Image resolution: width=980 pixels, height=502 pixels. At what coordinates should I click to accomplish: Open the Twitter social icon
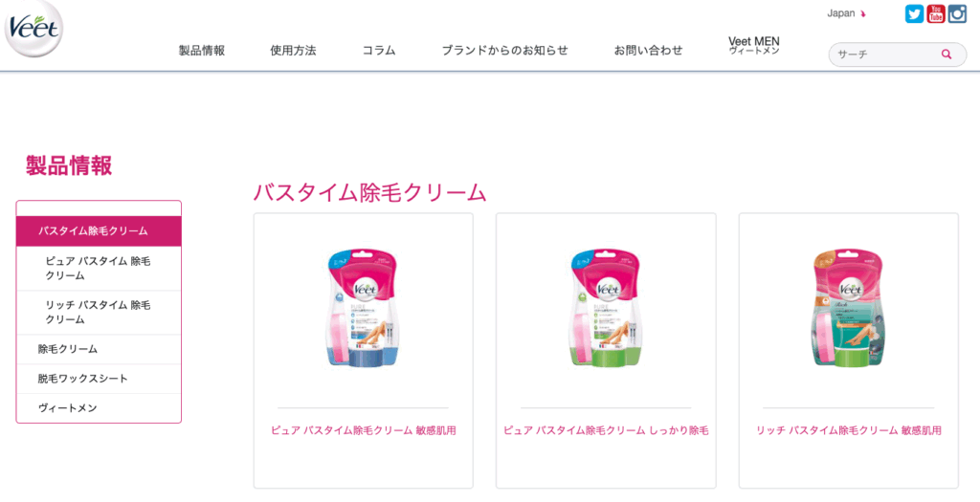pos(914,13)
